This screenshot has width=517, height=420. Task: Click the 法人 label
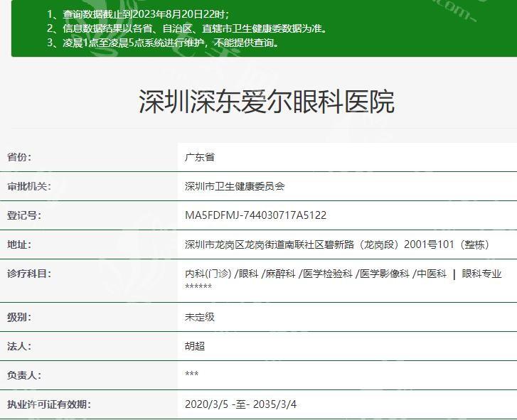coord(19,346)
